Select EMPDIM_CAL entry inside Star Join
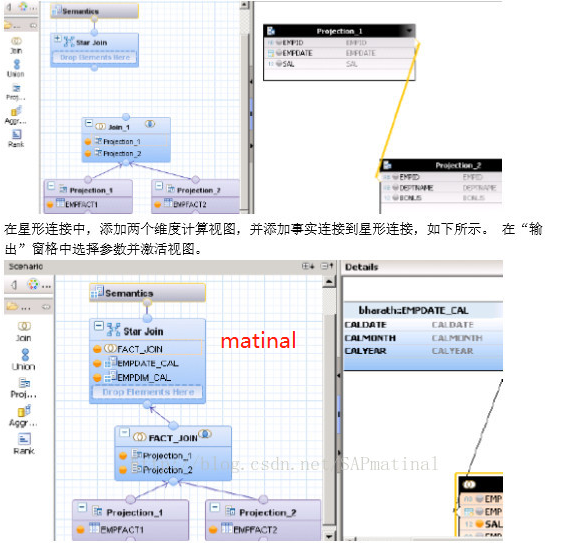 [x=147, y=377]
